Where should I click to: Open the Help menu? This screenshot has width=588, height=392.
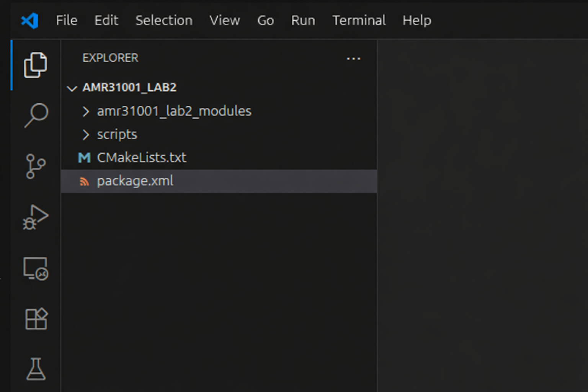[416, 20]
